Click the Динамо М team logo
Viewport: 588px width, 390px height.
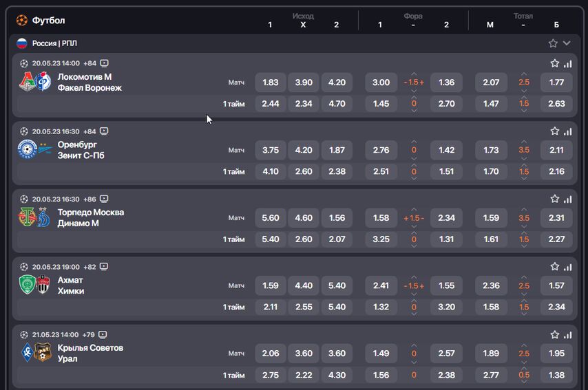(43, 217)
